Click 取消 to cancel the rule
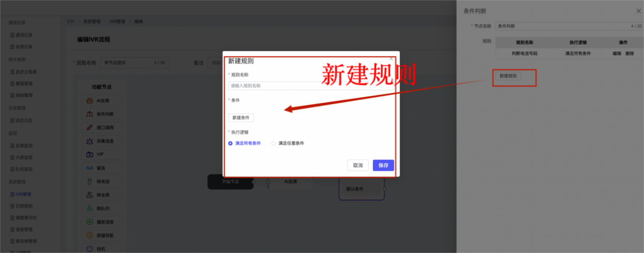The height and width of the screenshot is (253, 644). (x=358, y=165)
